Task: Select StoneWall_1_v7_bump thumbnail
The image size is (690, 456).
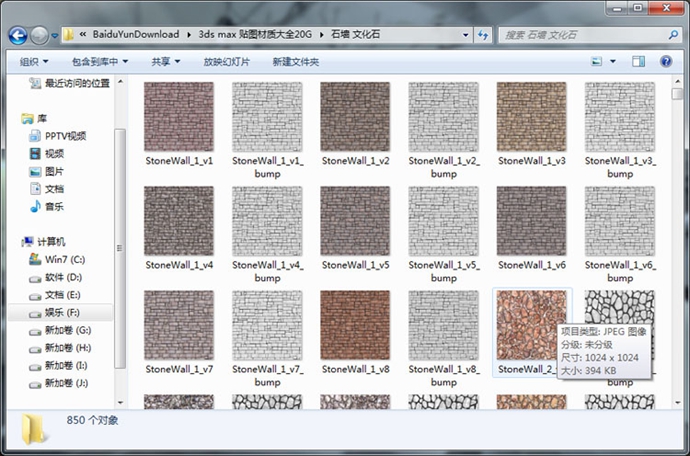Action: 267,325
